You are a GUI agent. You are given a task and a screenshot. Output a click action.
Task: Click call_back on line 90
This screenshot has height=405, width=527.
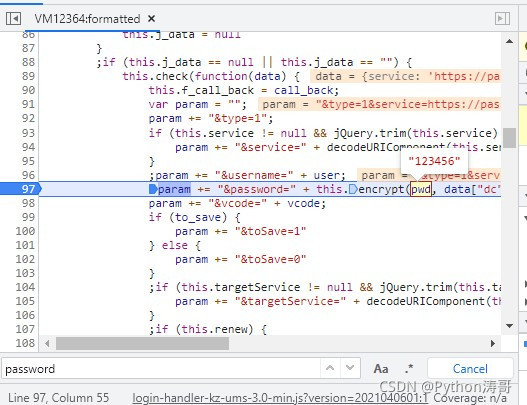[x=303, y=90]
